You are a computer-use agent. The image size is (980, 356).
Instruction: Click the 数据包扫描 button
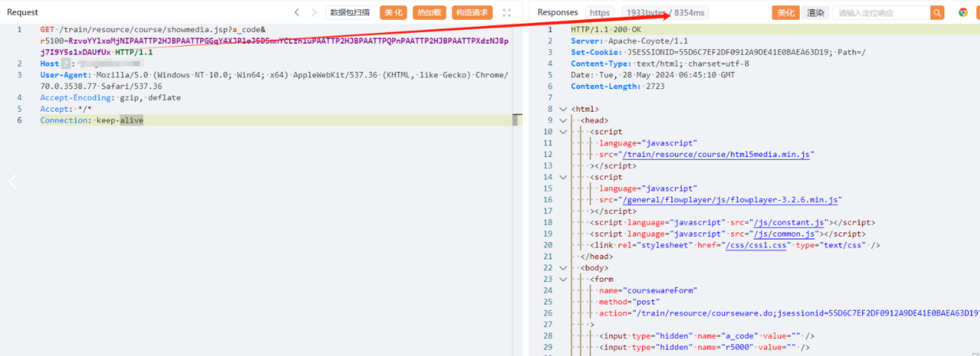point(350,12)
